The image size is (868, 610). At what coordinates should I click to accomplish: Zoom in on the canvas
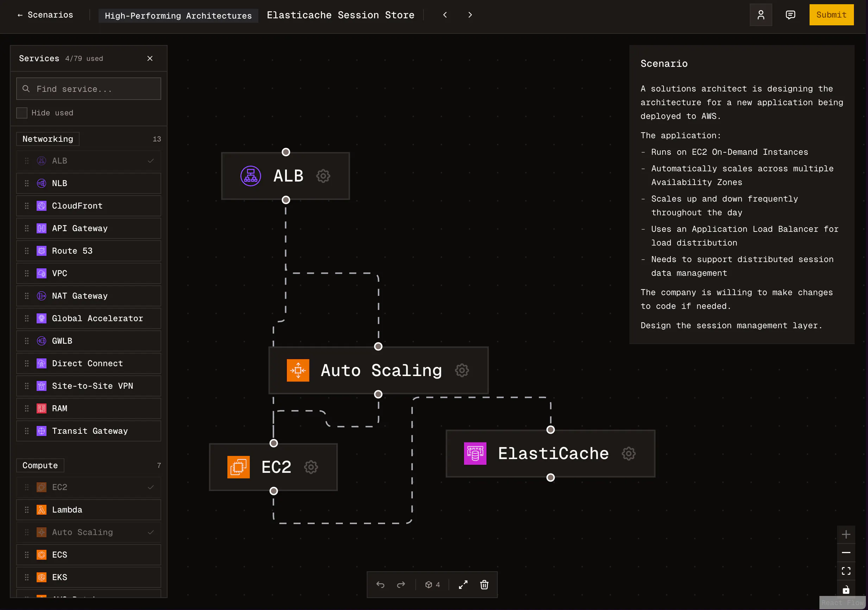click(x=846, y=534)
